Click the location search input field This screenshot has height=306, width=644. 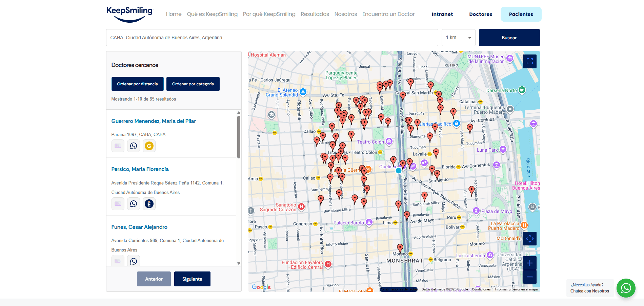272,38
